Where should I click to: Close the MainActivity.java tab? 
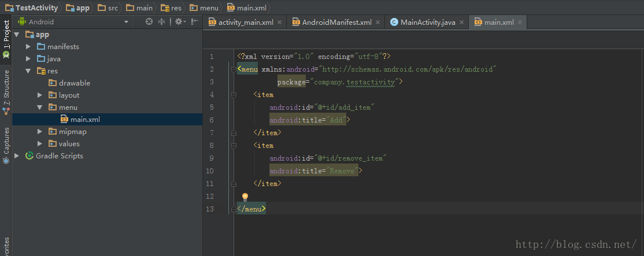462,23
